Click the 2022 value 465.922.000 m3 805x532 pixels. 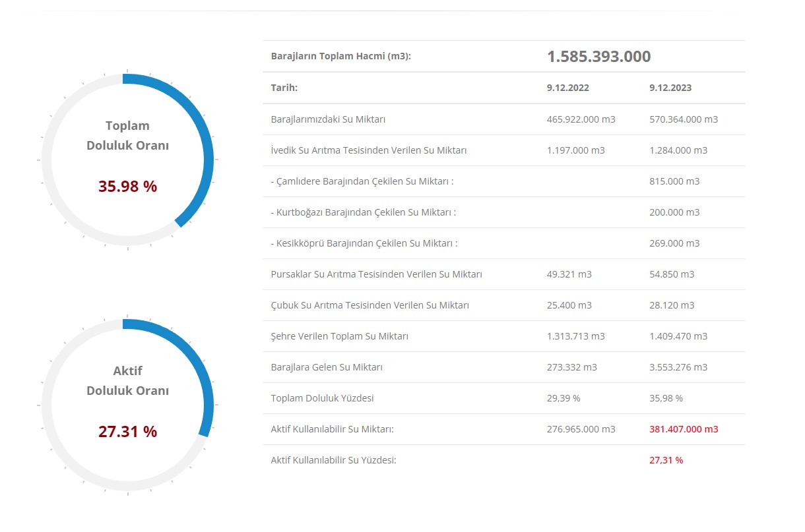pos(581,119)
